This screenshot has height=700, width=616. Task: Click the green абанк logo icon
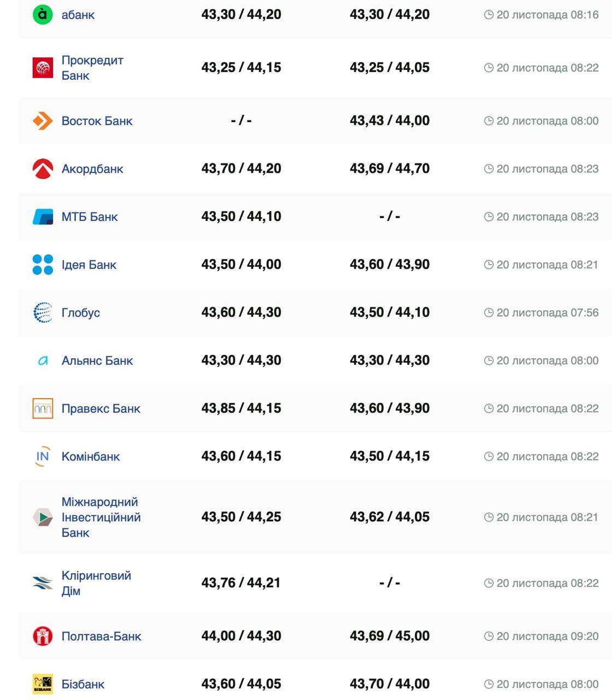click(43, 14)
